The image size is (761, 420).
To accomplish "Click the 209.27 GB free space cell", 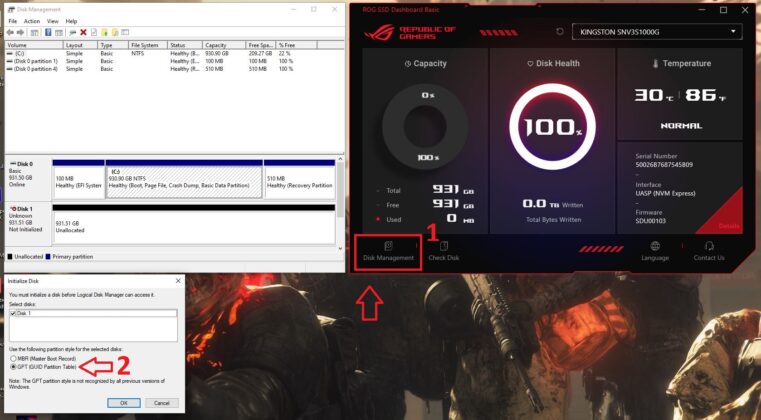I will tap(260, 53).
